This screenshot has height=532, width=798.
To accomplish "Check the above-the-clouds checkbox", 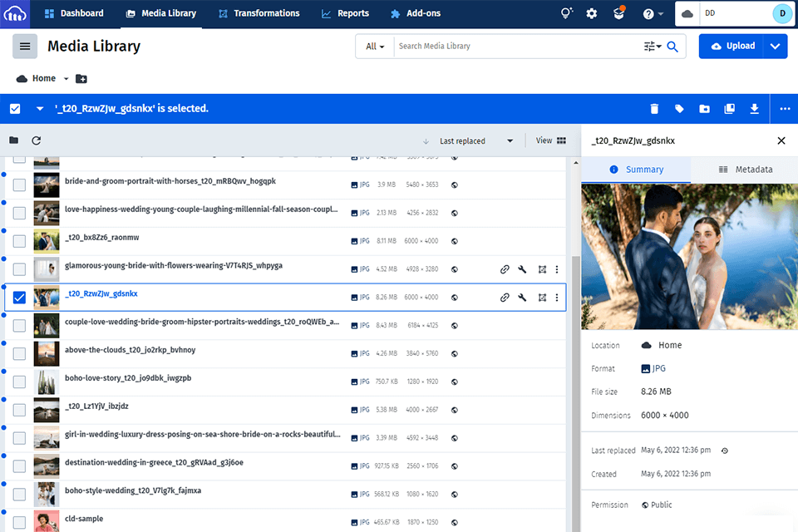I will [19, 353].
